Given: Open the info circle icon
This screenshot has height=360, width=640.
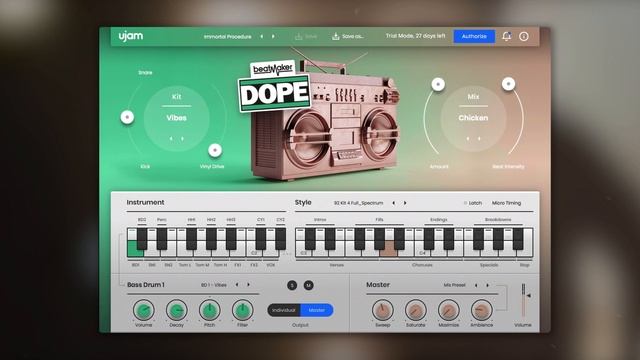Looking at the screenshot, I should pos(524,36).
